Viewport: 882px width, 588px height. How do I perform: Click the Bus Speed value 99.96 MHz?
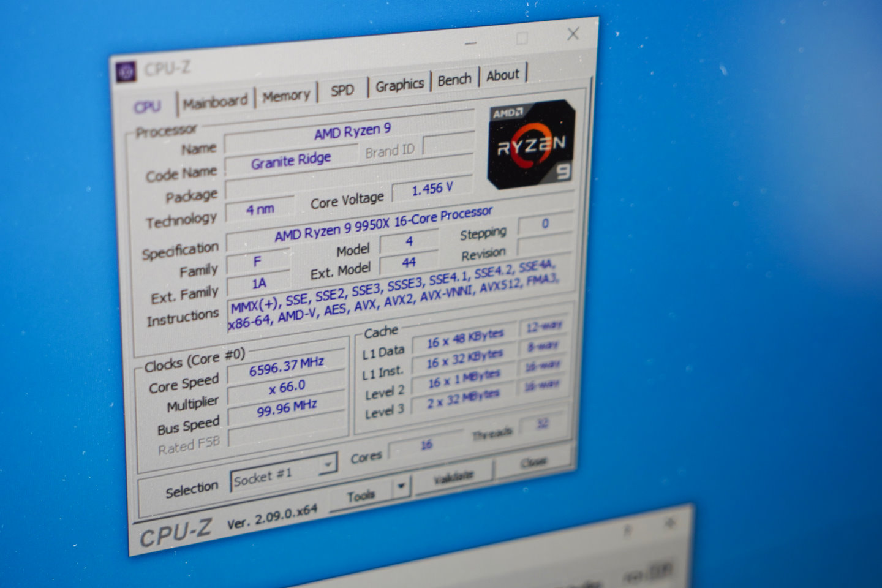[287, 407]
